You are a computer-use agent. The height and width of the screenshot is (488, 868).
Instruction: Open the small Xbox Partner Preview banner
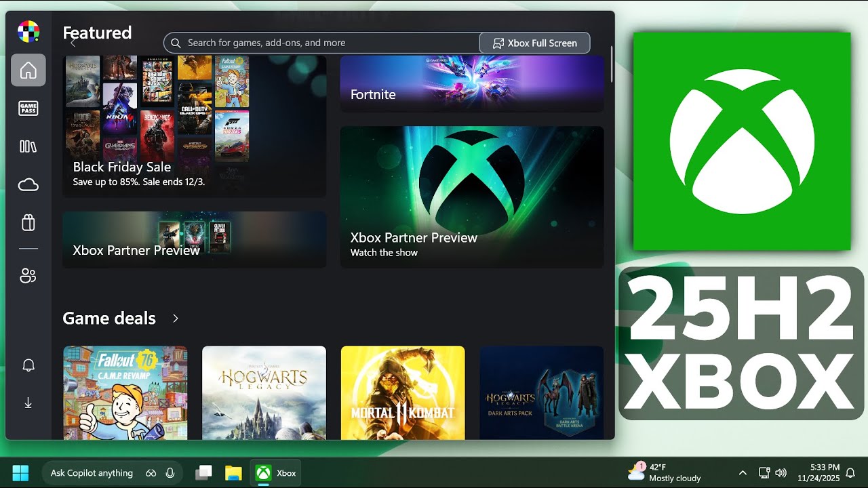pyautogui.click(x=194, y=239)
